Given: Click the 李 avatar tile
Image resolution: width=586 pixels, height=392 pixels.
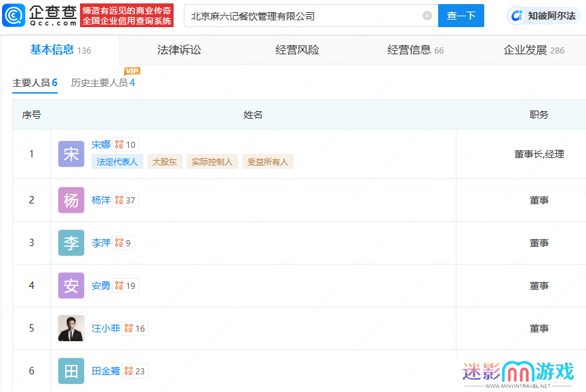Looking at the screenshot, I should pyautogui.click(x=71, y=243).
